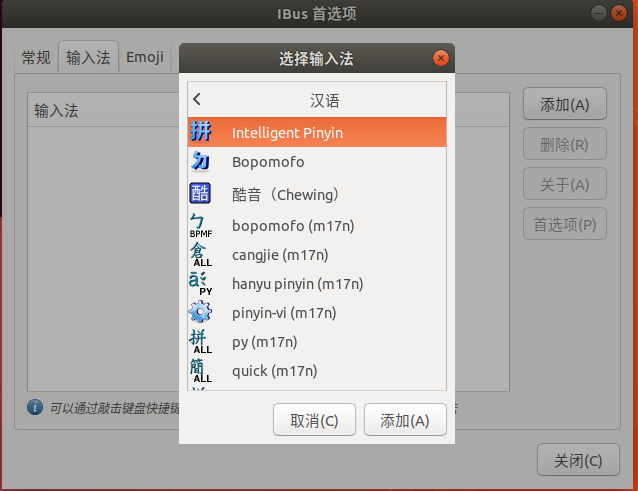Click the blue info icon in IBus preferences
This screenshot has width=638, height=491.
[x=35, y=407]
